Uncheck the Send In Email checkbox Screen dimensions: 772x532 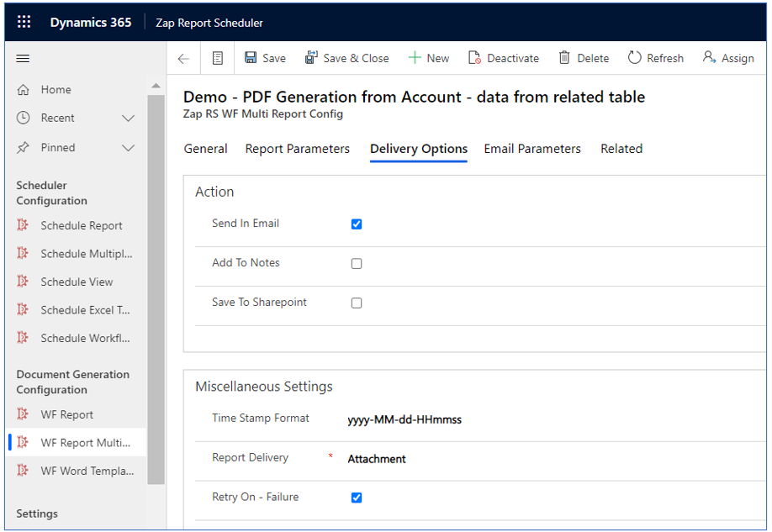tap(357, 224)
